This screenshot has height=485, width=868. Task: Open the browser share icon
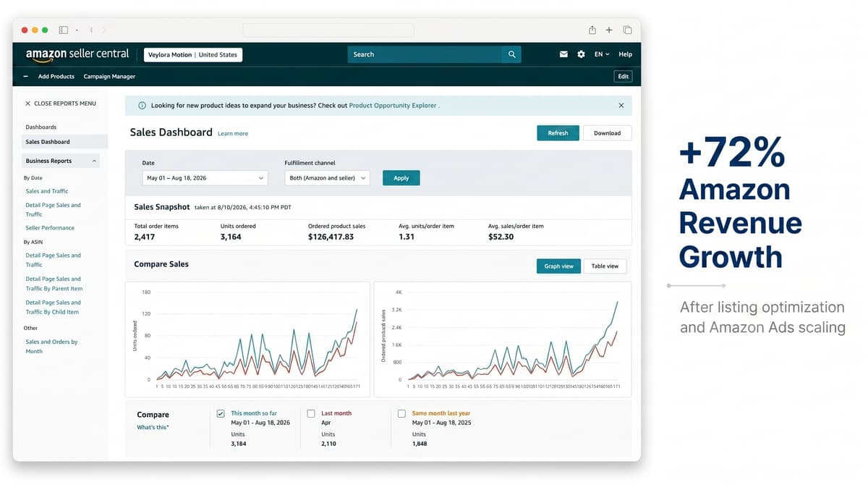coord(592,30)
